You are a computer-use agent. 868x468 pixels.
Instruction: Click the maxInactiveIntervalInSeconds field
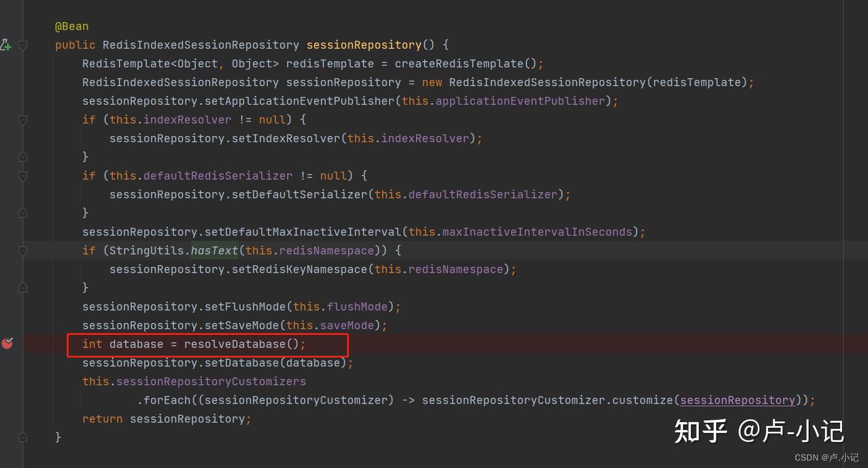(537, 232)
